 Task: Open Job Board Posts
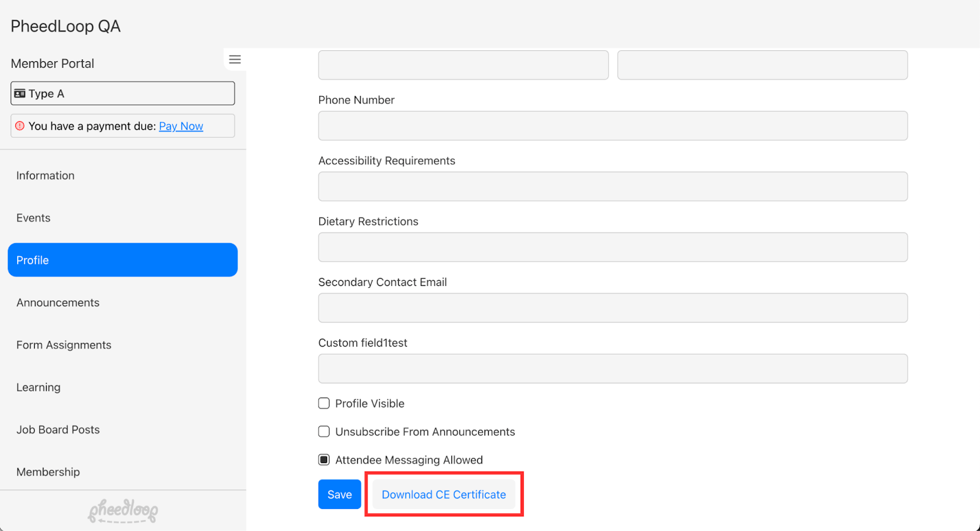[x=123, y=429]
